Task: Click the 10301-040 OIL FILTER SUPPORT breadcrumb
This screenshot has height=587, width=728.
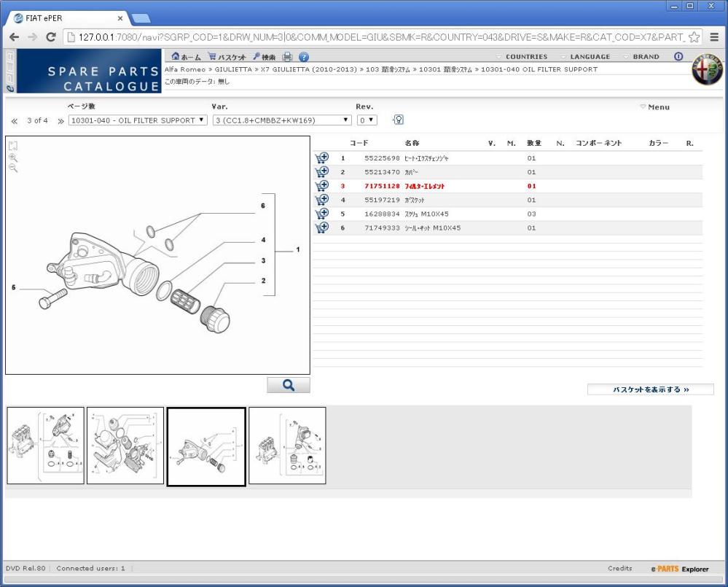Action: coord(539,69)
